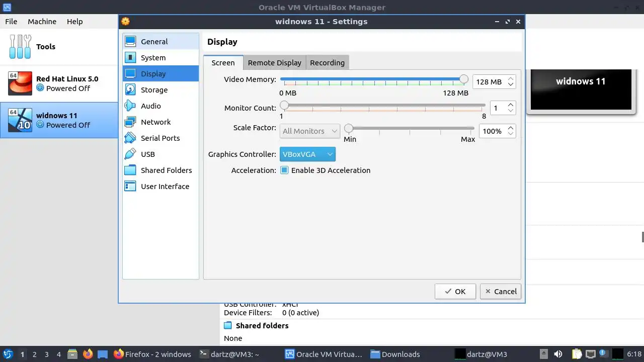
Task: Launch the file manager from taskbar quick launch
Action: click(72, 354)
